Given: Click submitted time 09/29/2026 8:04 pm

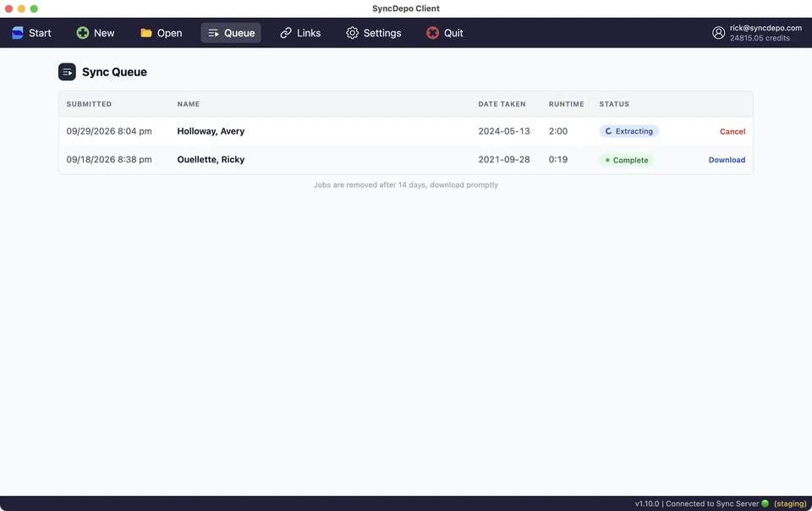Looking at the screenshot, I should pyautogui.click(x=109, y=131).
